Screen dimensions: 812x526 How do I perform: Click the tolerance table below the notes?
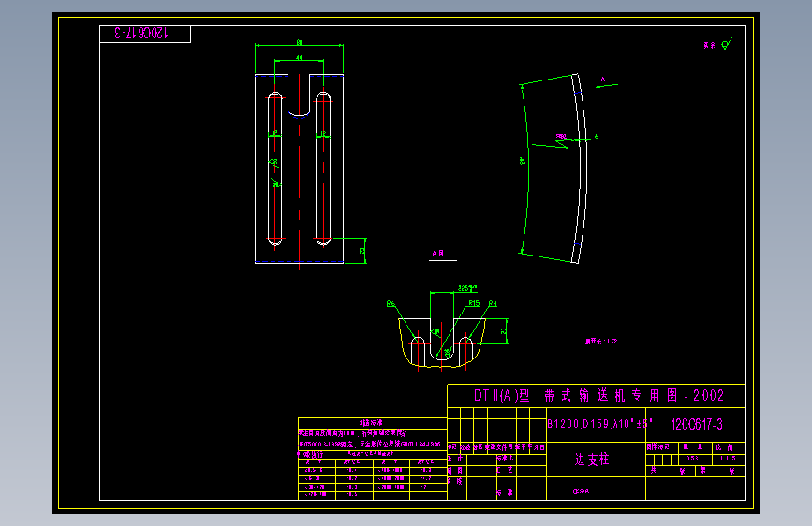(373, 479)
